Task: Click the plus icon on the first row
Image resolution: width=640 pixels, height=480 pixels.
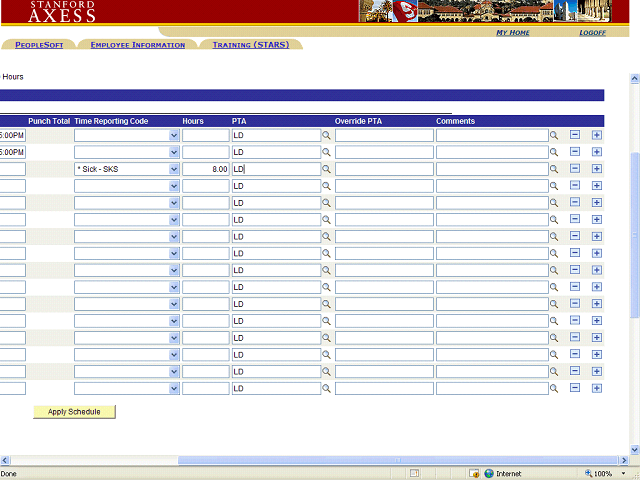Action: pos(597,135)
